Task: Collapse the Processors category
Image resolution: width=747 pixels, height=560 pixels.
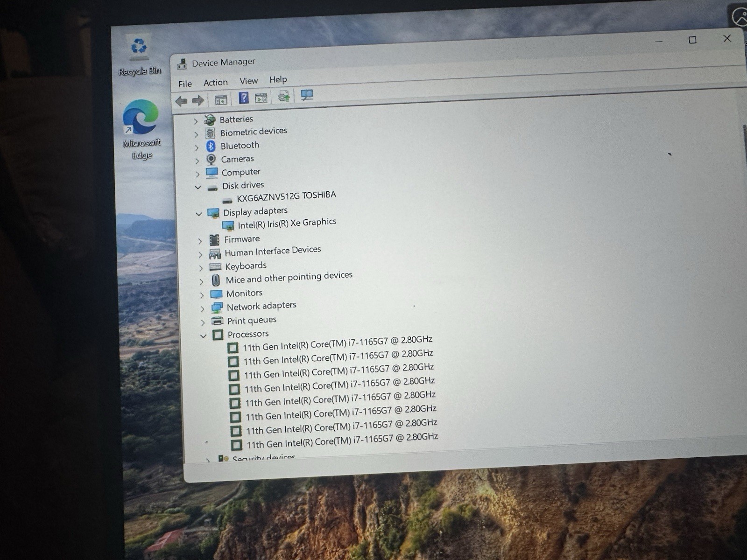Action: [x=203, y=336]
